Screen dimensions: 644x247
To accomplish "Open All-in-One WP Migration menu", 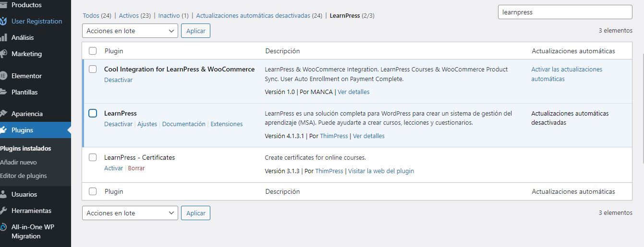I will tap(33, 231).
